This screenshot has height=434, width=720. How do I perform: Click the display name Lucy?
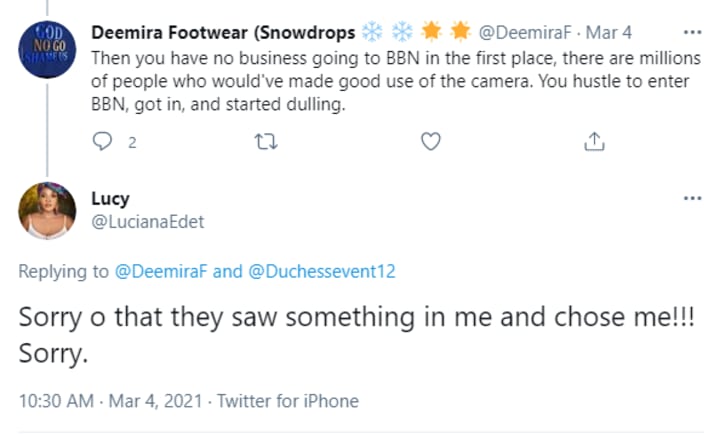click(x=117, y=198)
